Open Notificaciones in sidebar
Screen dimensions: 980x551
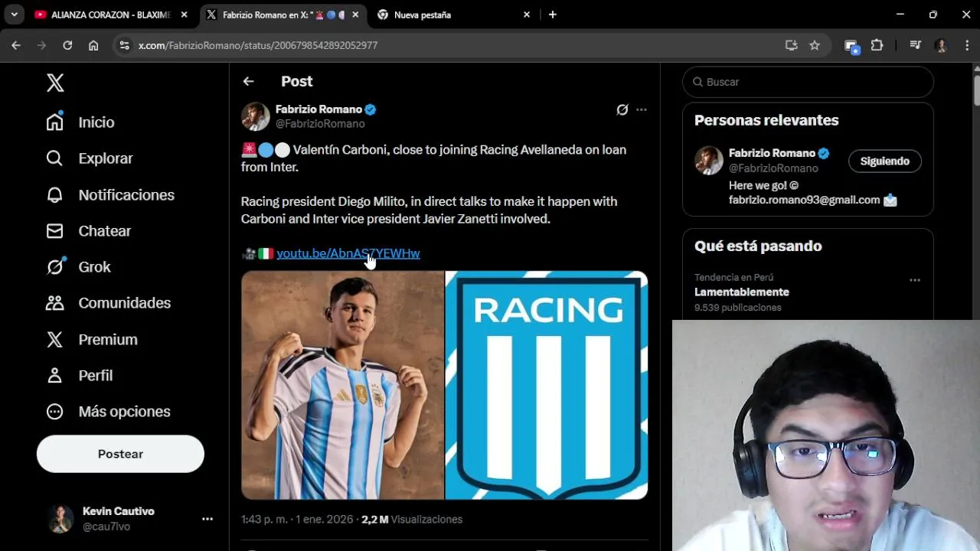click(x=109, y=195)
